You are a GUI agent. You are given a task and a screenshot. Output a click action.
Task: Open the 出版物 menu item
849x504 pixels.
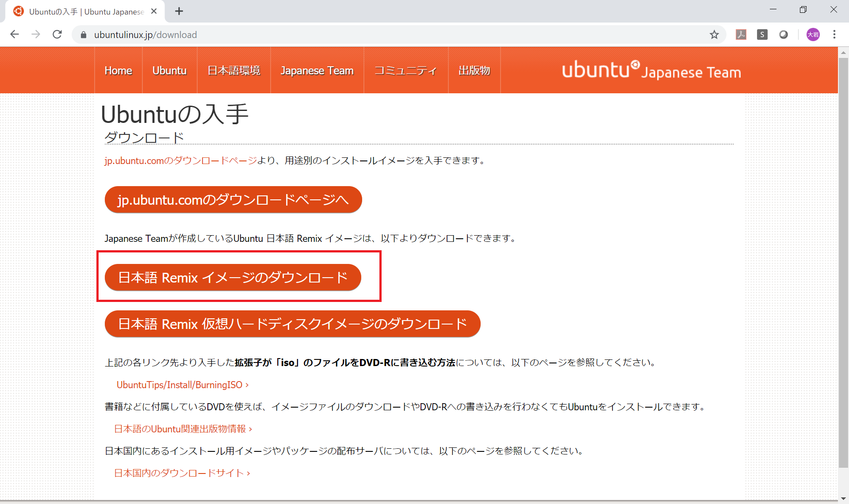tap(474, 71)
